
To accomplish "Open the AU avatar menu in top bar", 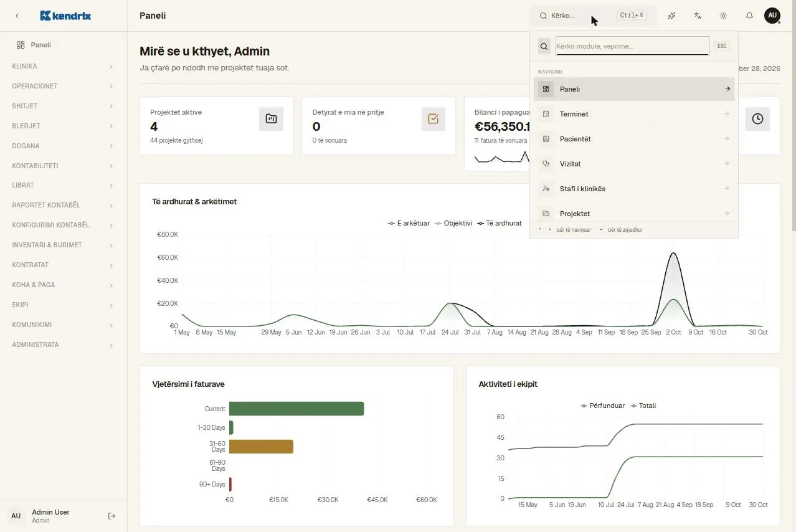I will 772,16.
